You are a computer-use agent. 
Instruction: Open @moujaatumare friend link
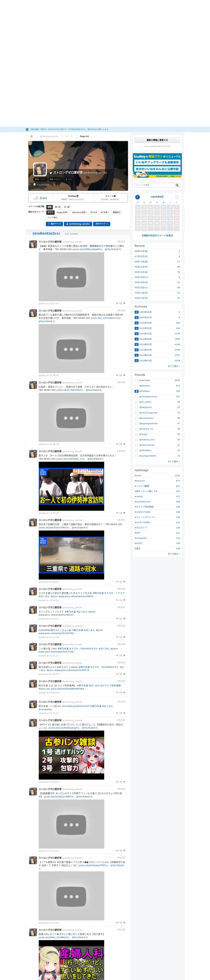click(x=148, y=396)
